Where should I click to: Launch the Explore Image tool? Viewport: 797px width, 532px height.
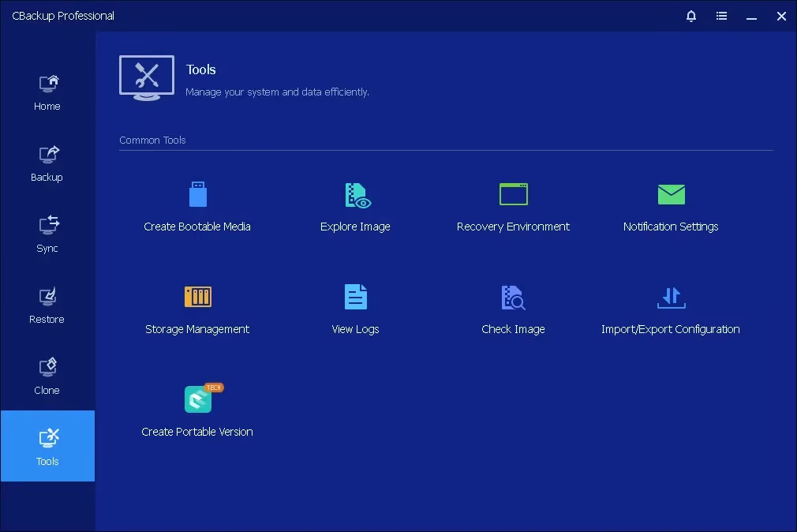(x=356, y=195)
